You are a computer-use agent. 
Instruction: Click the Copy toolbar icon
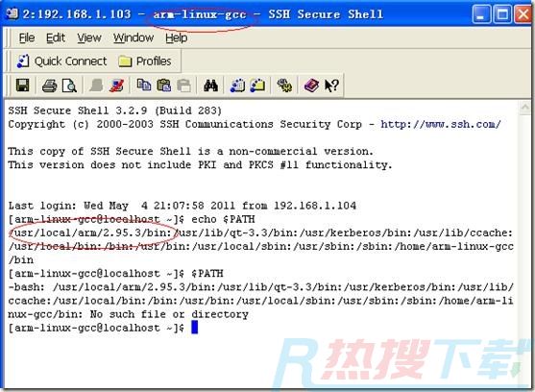[144, 85]
